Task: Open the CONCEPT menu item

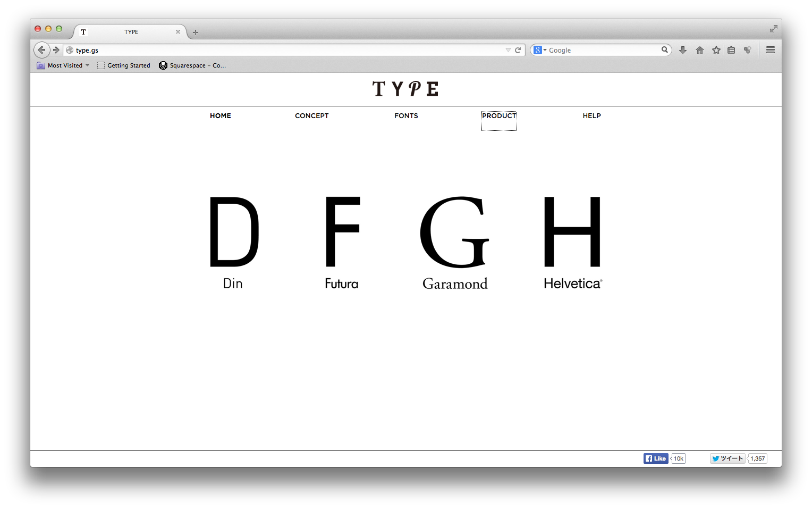Action: [x=312, y=115]
